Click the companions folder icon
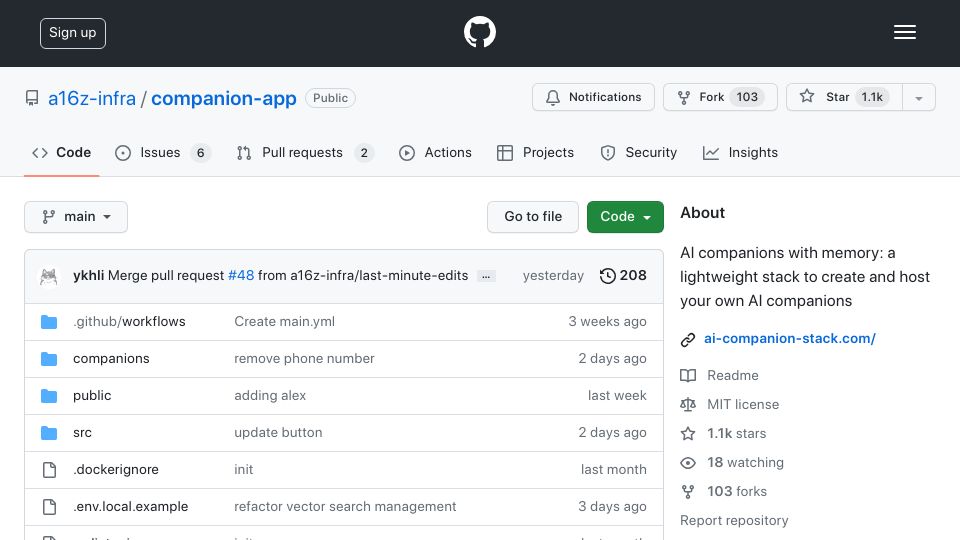This screenshot has width=960, height=540. pos(49,359)
